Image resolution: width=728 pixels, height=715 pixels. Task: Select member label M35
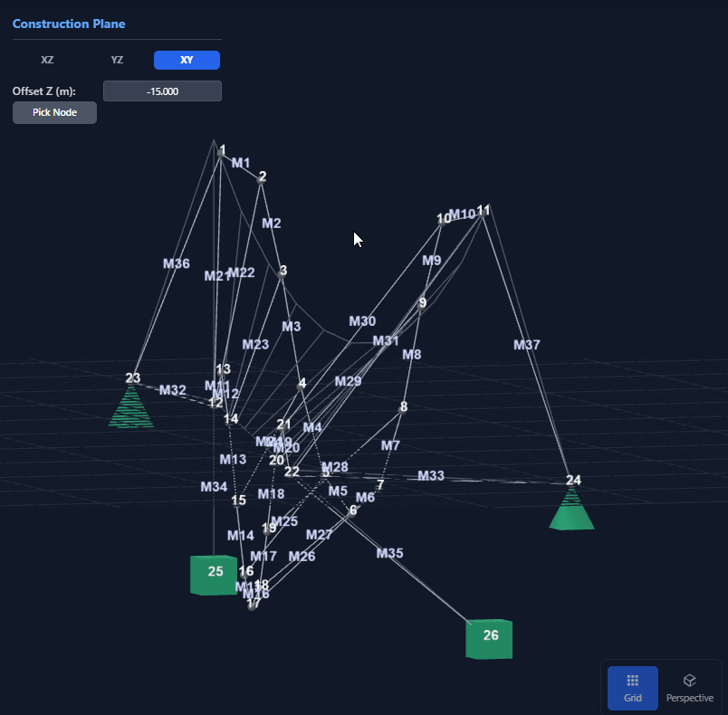click(389, 553)
